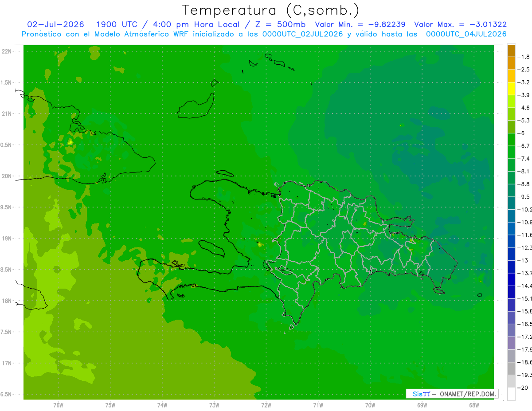Click the colorbar swatch between -8.8 and -9.5
Viewport: 532px width, 411px height.
tap(511, 191)
